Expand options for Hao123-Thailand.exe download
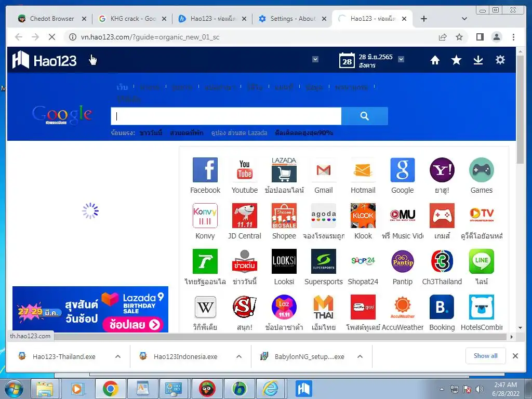Image resolution: width=532 pixels, height=399 pixels. pyautogui.click(x=118, y=356)
